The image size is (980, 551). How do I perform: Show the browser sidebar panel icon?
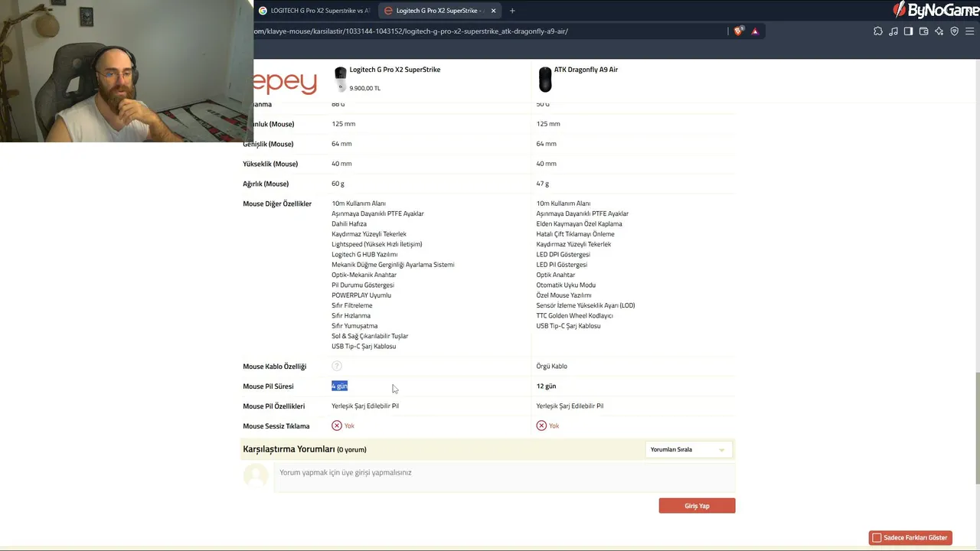pyautogui.click(x=908, y=31)
